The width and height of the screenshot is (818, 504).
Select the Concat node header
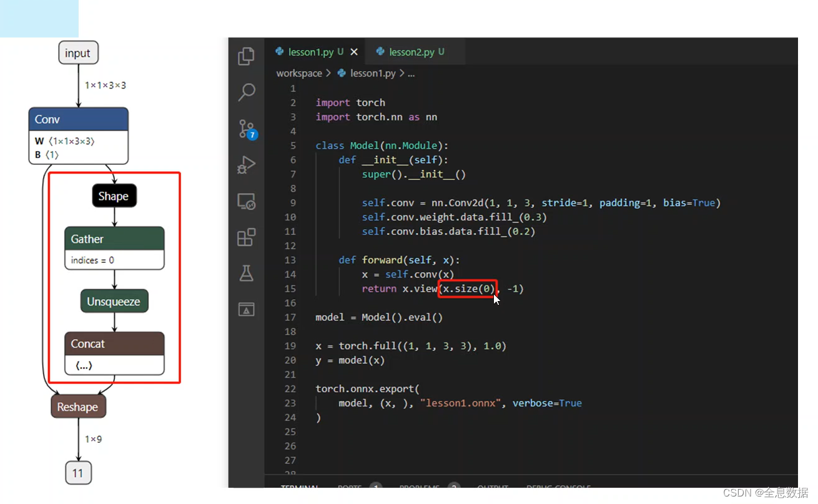point(114,343)
